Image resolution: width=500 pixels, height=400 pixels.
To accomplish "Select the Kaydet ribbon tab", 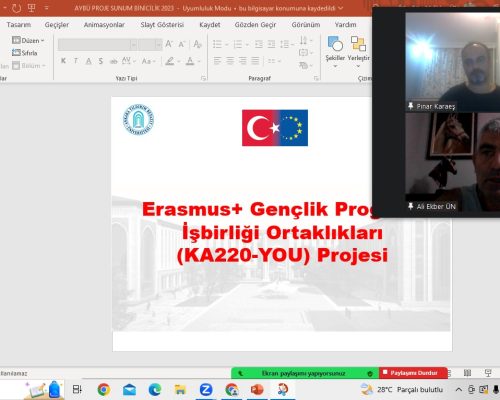I will pos(210,25).
